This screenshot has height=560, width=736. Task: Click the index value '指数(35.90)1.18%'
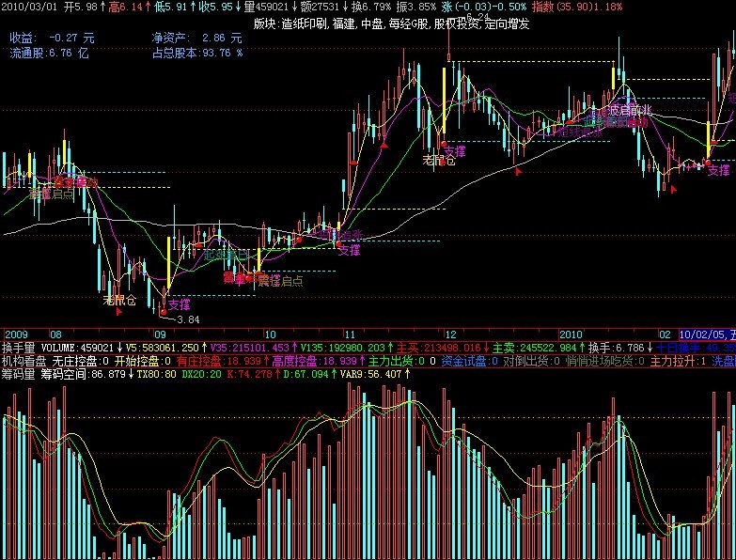tap(577, 7)
